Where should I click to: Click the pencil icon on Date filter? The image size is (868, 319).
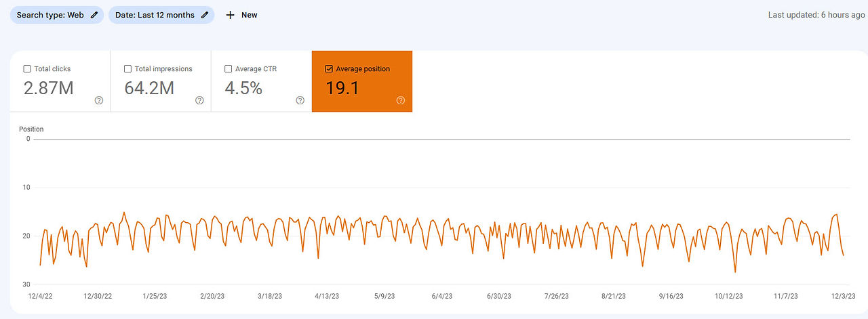pyautogui.click(x=205, y=15)
